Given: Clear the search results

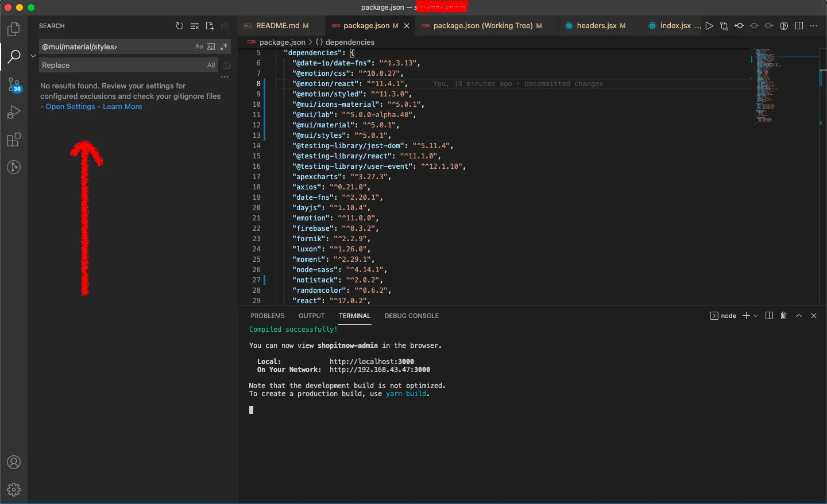Looking at the screenshot, I should coord(195,26).
